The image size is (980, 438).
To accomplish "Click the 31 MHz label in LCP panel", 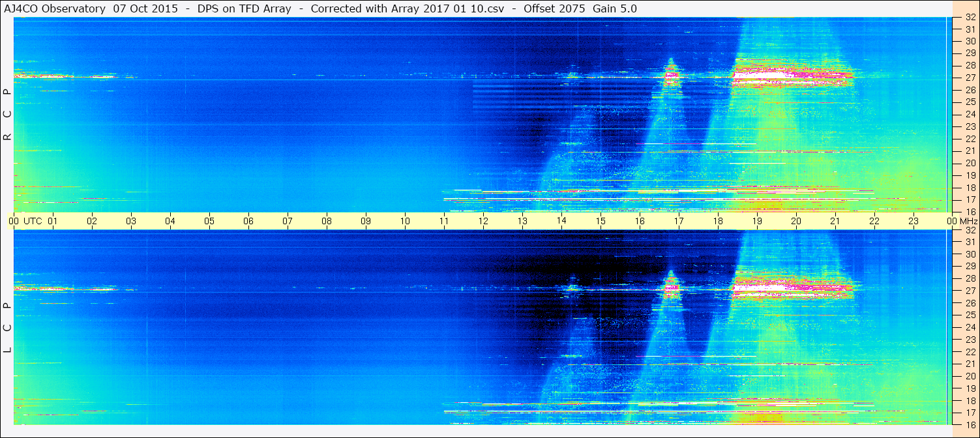I will pos(970,242).
